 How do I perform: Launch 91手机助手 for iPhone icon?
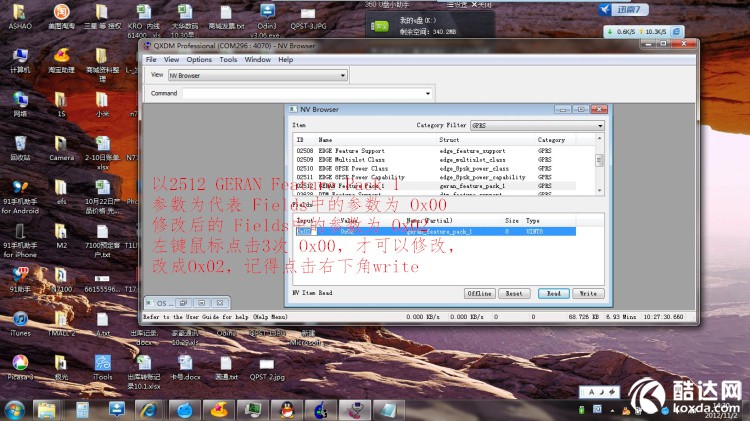(x=20, y=240)
